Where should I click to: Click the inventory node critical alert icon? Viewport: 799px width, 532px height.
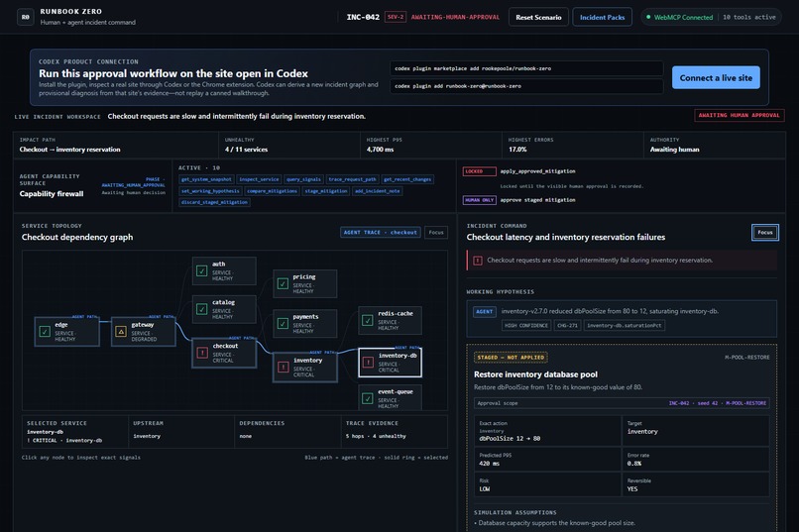283,367
